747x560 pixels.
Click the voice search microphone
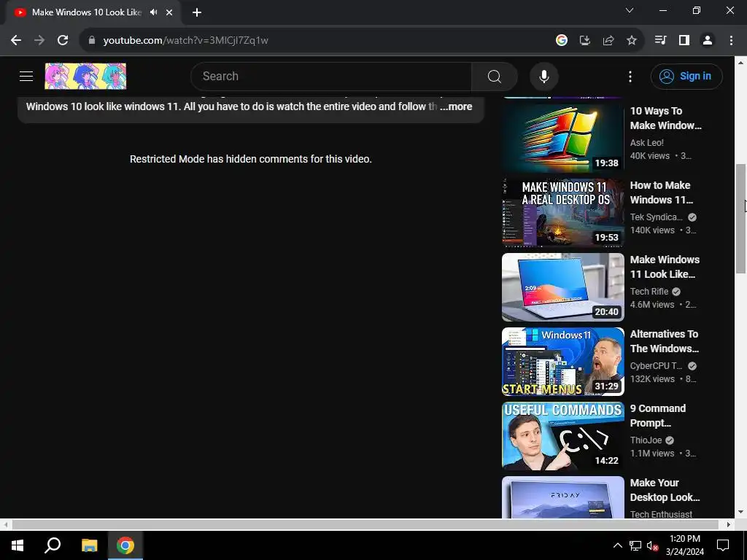click(x=544, y=76)
